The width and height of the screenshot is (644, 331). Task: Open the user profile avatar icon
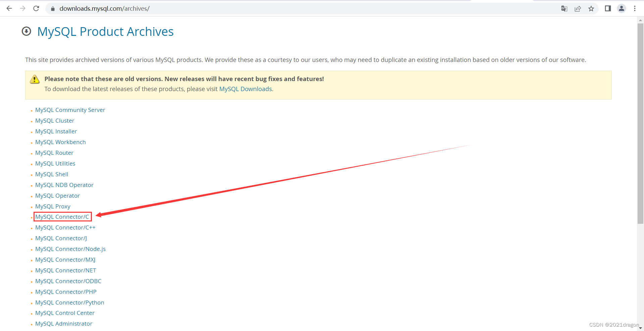(621, 8)
